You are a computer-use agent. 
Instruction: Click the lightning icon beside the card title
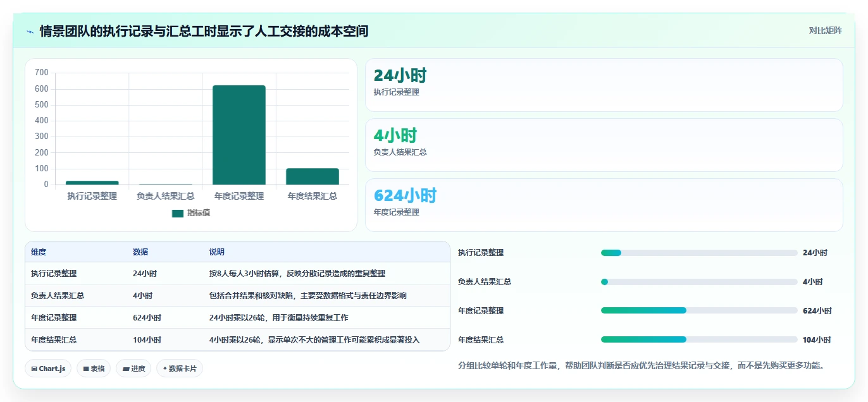click(x=30, y=31)
